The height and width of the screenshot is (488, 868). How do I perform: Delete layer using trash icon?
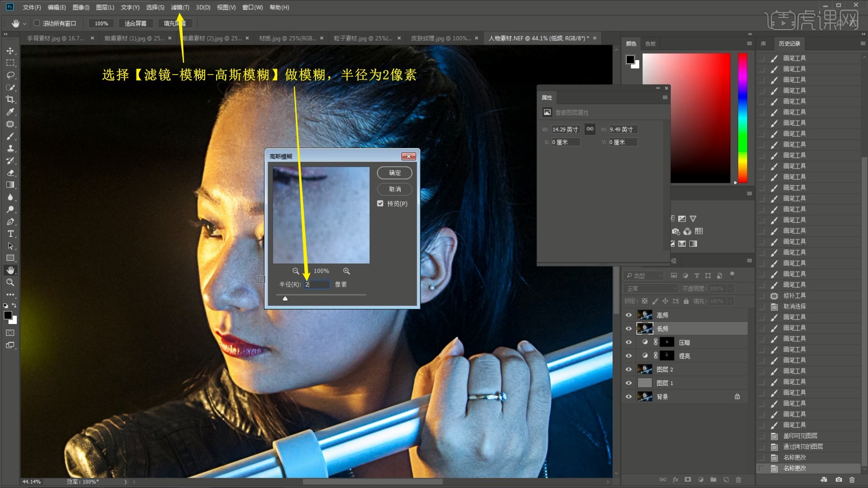[x=739, y=480]
